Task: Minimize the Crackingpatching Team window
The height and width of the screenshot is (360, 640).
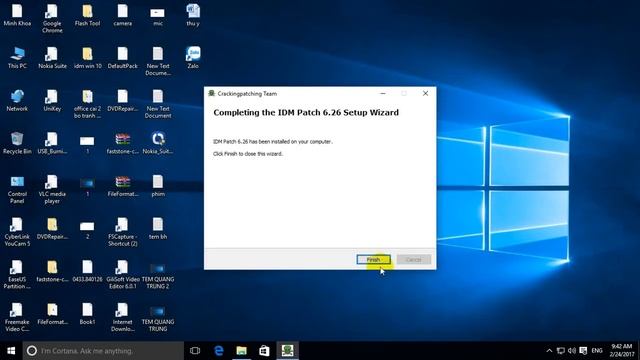Action: point(382,93)
